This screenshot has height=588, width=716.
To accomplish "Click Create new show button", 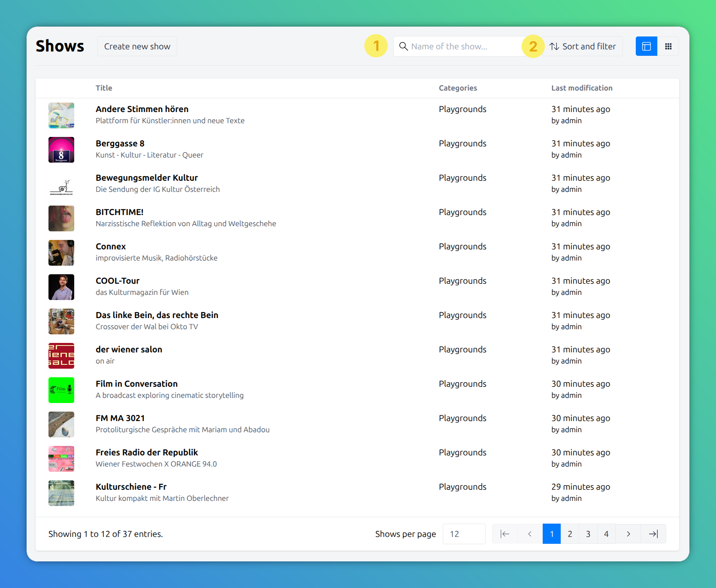I will (x=137, y=46).
